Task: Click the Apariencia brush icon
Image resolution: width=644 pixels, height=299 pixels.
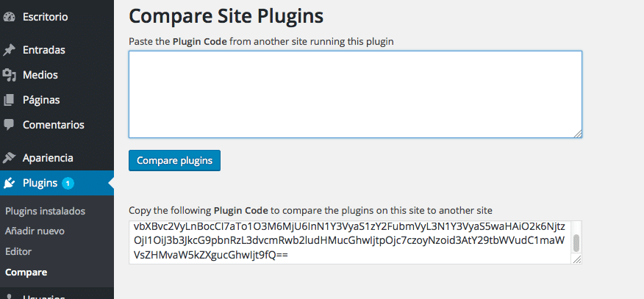Action: click(x=9, y=158)
